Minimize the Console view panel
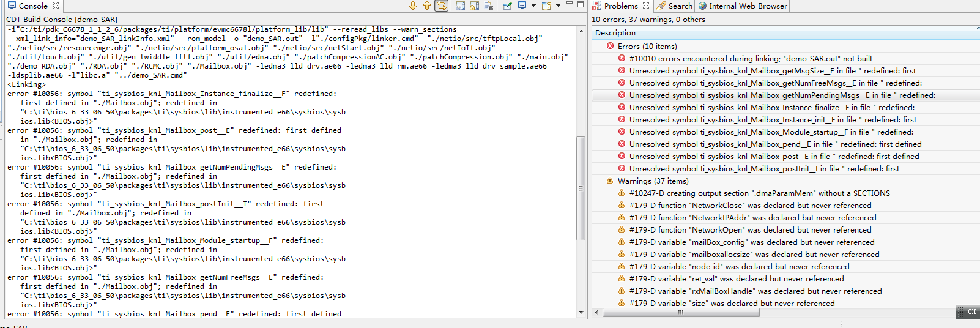This screenshot has height=328, width=980. click(570, 4)
